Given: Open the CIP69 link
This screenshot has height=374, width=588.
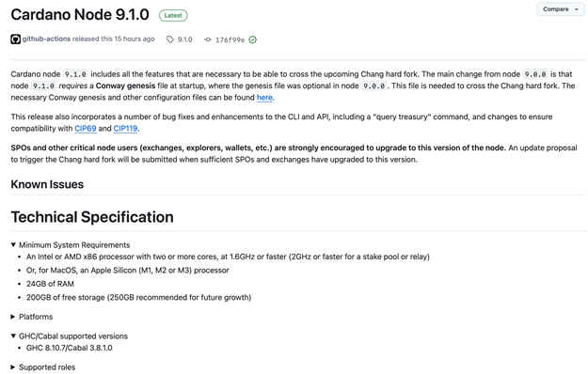Looking at the screenshot, I should (86, 129).
